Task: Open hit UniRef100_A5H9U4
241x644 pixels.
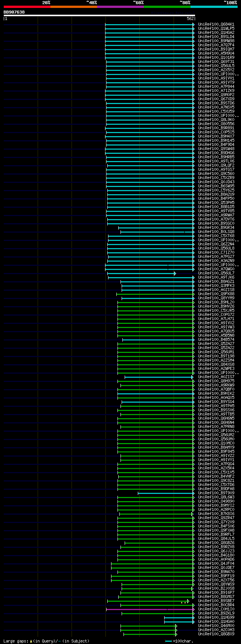Action: point(216,54)
